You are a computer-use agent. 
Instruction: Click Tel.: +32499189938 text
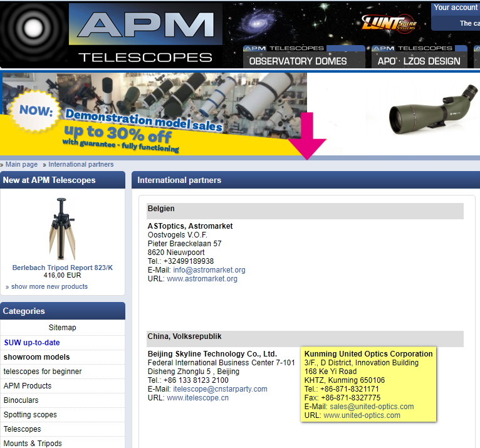180,261
